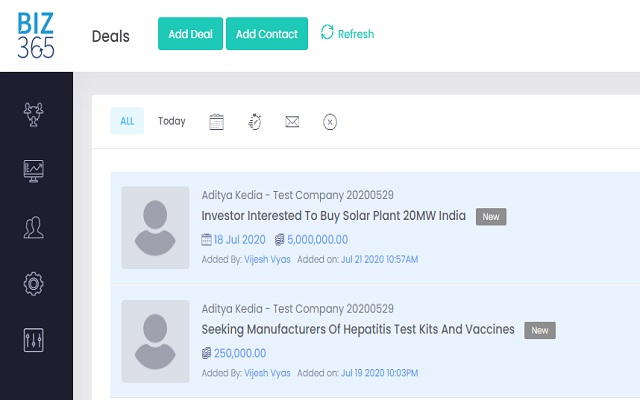This screenshot has height=400, width=640.
Task: Open the dashboard monitor chart sidebar icon
Action: tap(33, 171)
